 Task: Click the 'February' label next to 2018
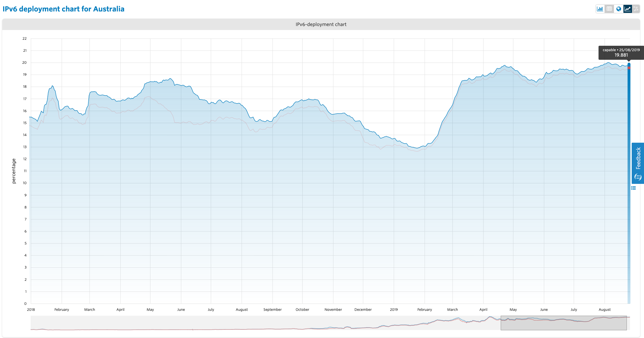62,309
